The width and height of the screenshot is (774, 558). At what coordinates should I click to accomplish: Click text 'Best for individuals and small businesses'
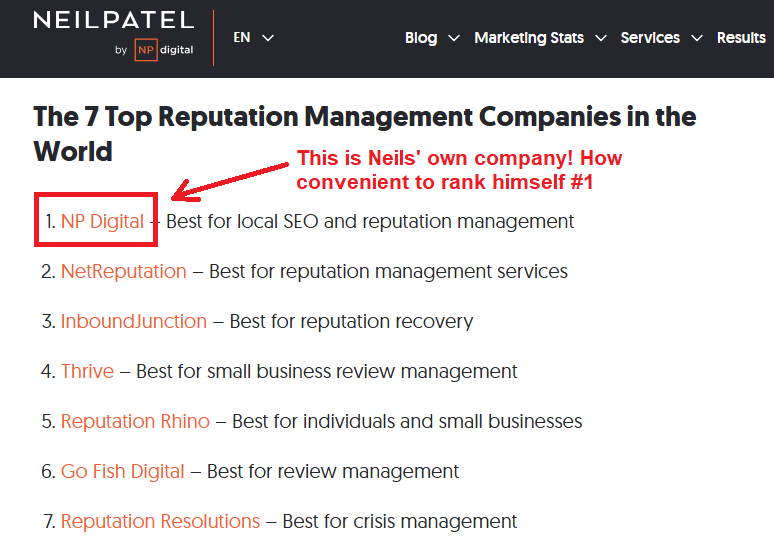407,421
